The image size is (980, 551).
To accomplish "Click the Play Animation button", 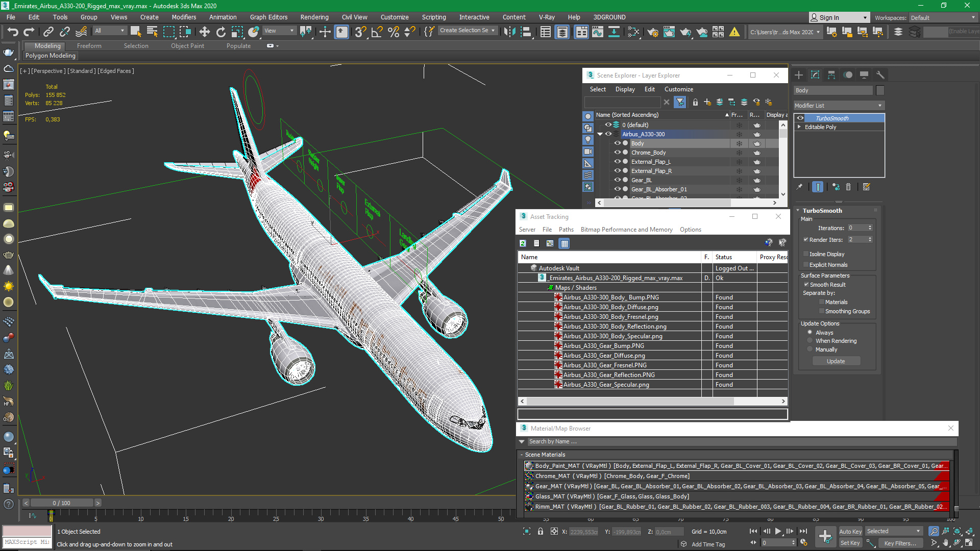I will click(778, 532).
